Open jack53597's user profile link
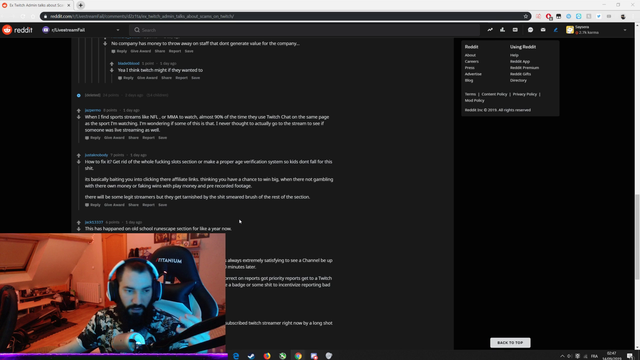640x360 pixels. pos(94,222)
